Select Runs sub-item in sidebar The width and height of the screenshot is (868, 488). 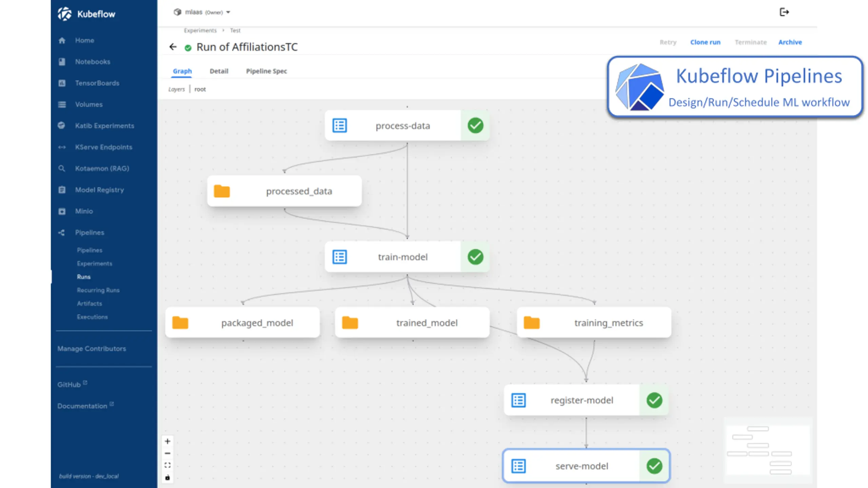pos(83,277)
